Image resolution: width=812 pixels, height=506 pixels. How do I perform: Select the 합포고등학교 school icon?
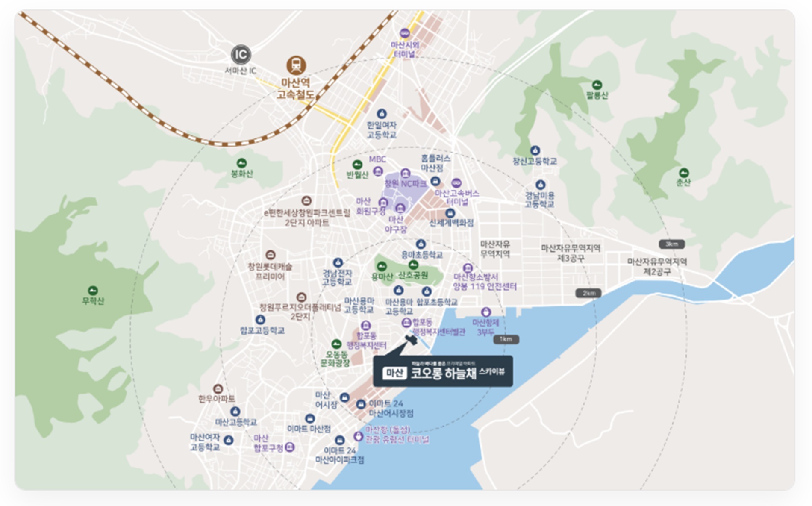tap(260, 320)
